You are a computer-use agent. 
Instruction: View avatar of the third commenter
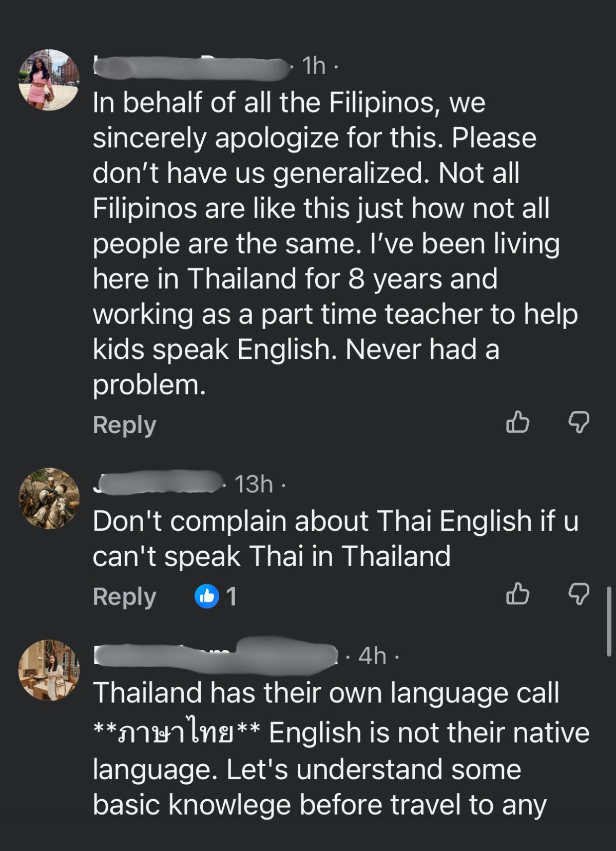point(49,670)
